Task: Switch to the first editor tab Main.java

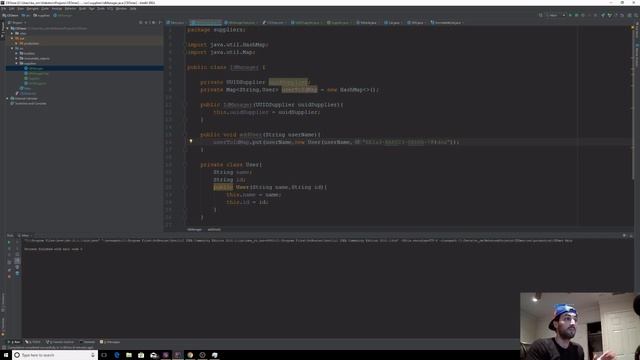Action: coord(176,22)
